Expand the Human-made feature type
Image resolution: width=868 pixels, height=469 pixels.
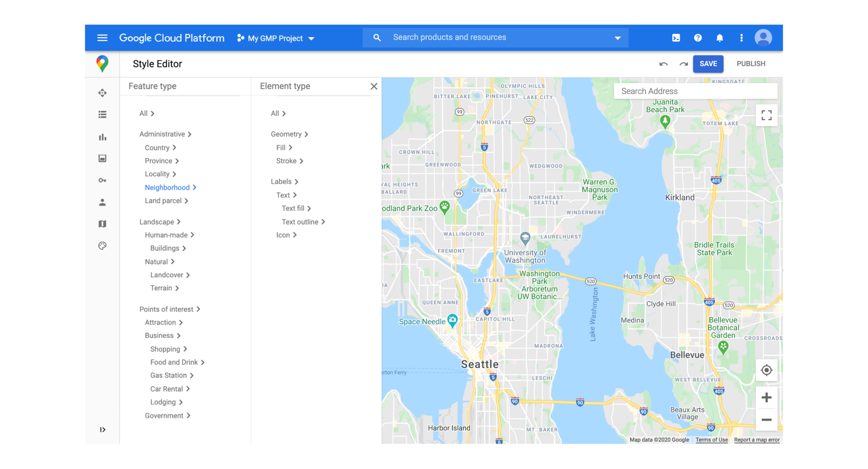[x=169, y=235]
